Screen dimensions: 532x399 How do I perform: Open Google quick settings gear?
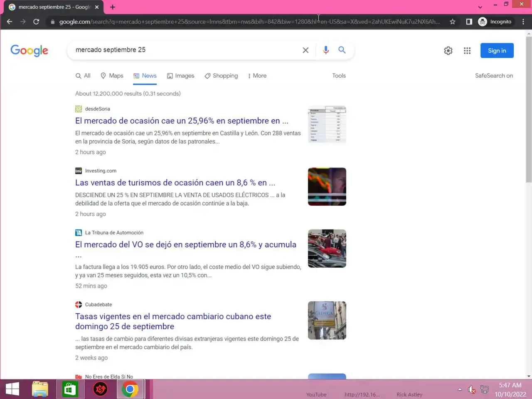coord(448,51)
